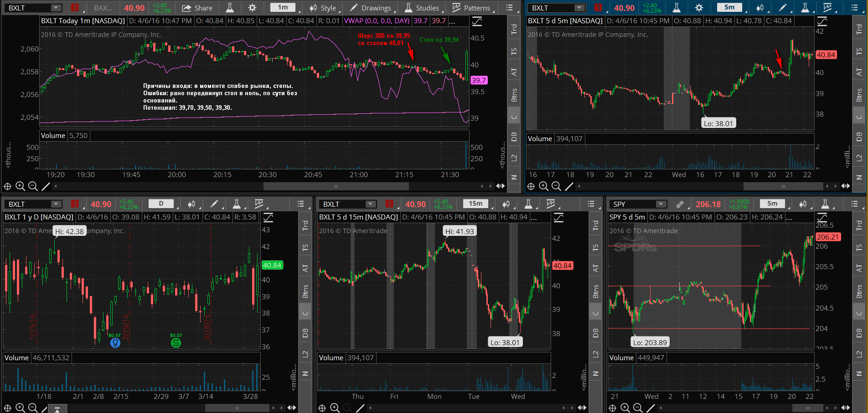Toggle L2 side tab in 1m chart
Screen dimensions: 868x413
(514, 158)
